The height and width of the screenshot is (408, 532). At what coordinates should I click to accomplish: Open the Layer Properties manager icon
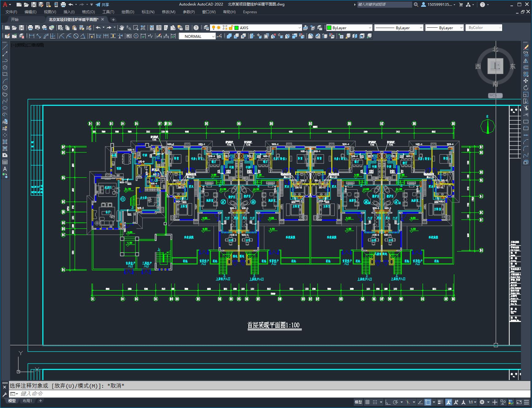click(x=206, y=28)
